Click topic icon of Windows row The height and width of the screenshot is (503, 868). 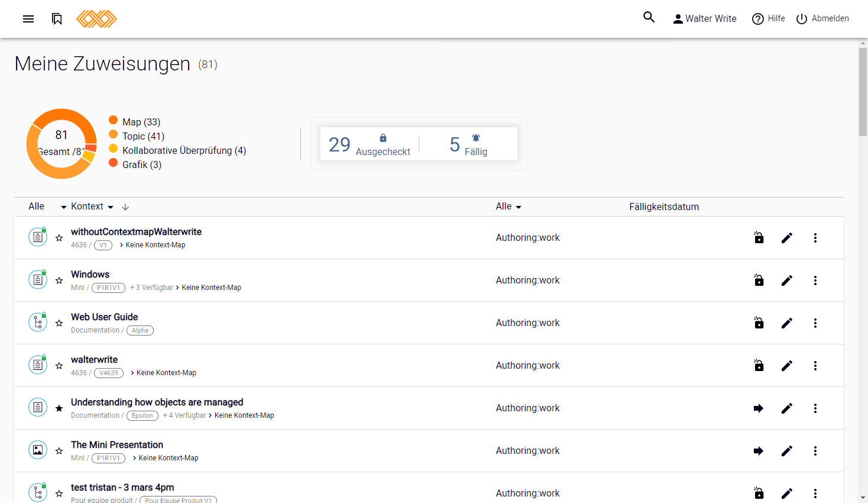(38, 279)
